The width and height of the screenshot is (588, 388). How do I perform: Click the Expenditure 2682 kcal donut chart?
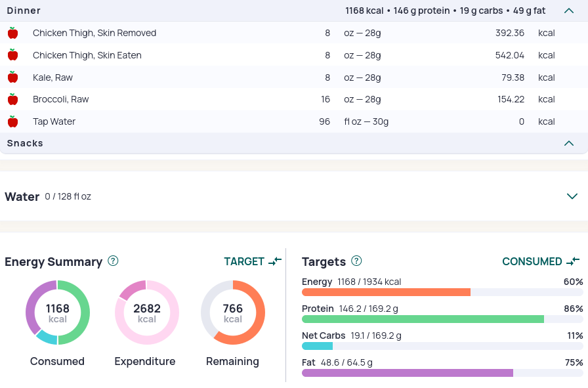(x=146, y=313)
